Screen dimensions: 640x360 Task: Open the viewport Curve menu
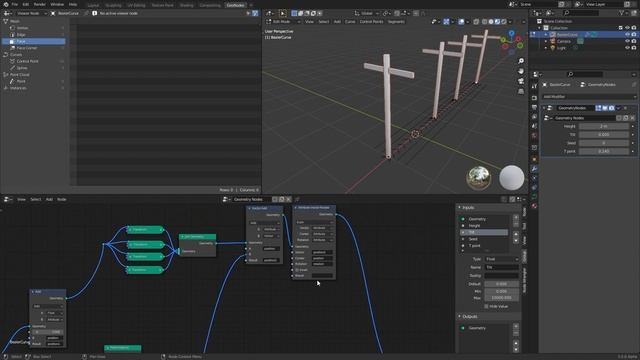350,22
